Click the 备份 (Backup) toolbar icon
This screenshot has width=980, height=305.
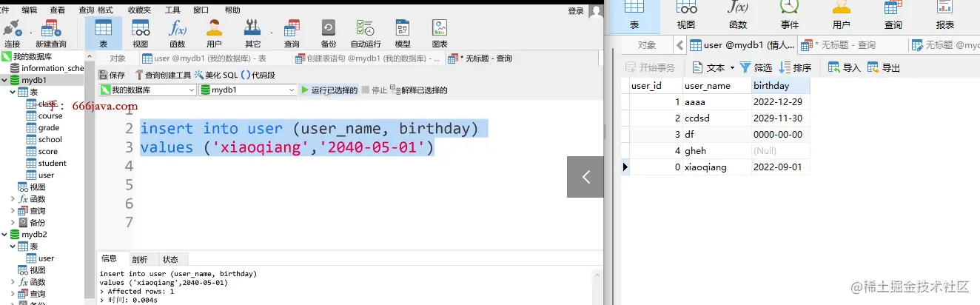329,33
